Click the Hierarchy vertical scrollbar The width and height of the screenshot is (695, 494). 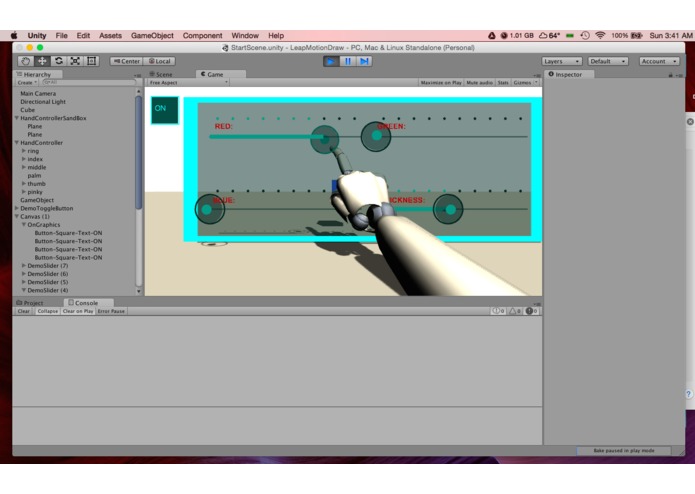[x=139, y=153]
